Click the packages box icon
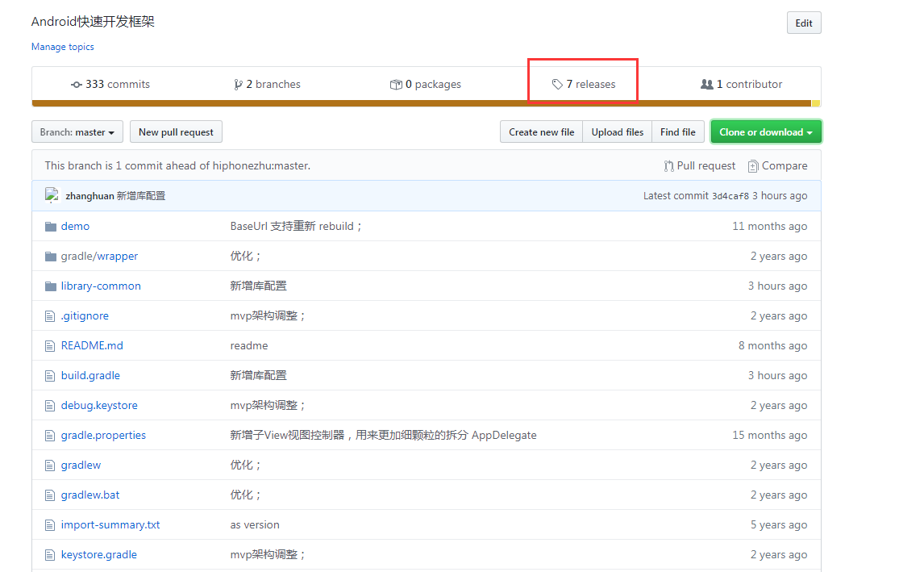Image resolution: width=924 pixels, height=572 pixels. (x=396, y=85)
